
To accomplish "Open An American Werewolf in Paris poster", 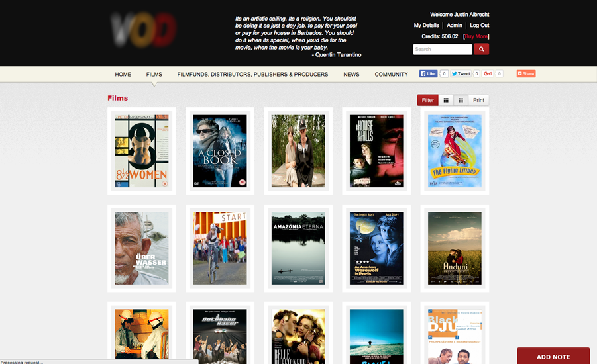I will tap(376, 248).
